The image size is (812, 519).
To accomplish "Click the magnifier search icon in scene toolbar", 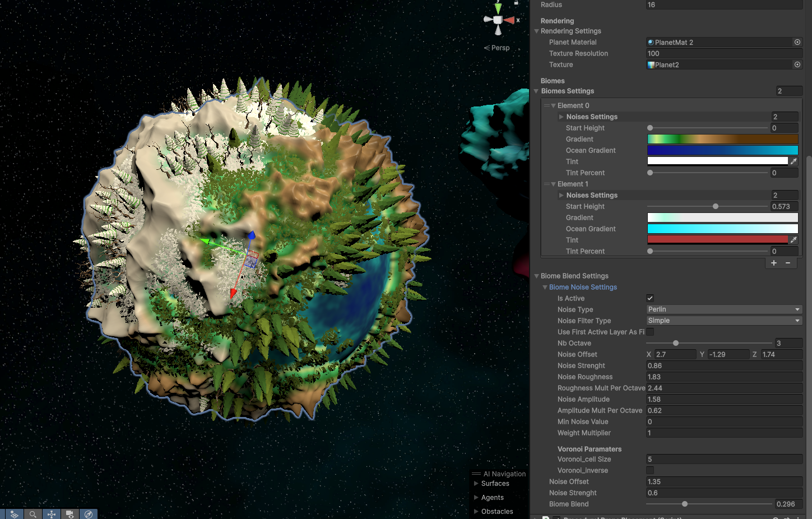I will point(33,514).
